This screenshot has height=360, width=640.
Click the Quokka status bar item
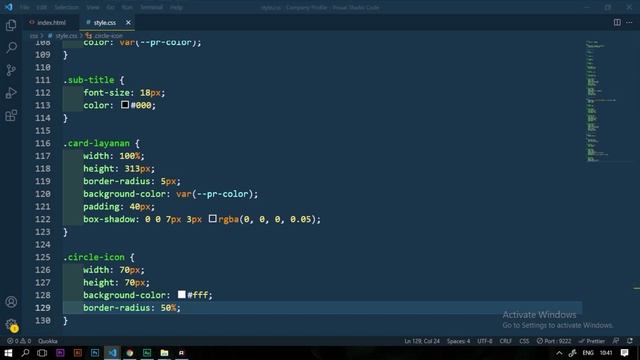48,341
